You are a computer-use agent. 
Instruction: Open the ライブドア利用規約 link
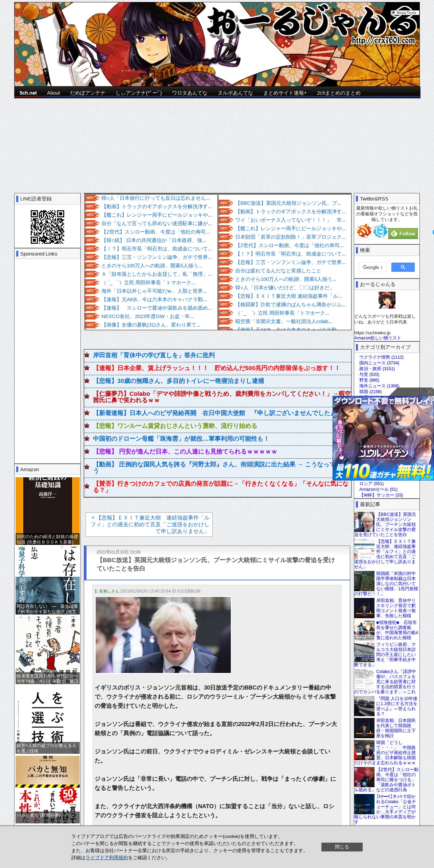[x=107, y=858]
